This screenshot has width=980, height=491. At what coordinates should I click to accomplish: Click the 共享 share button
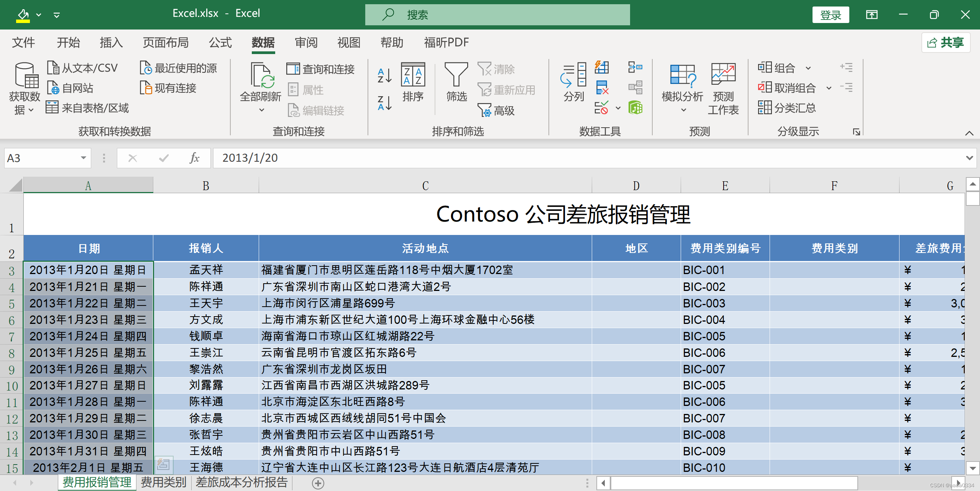(x=946, y=42)
